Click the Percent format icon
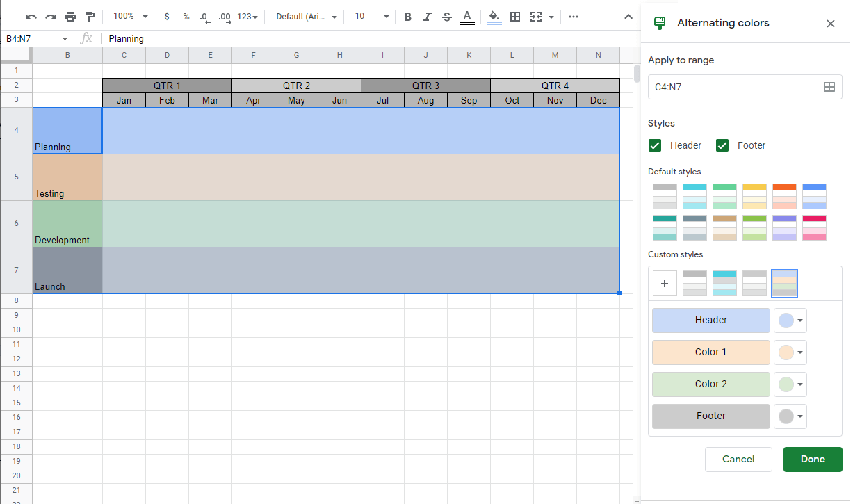853x504 pixels. 185,15
